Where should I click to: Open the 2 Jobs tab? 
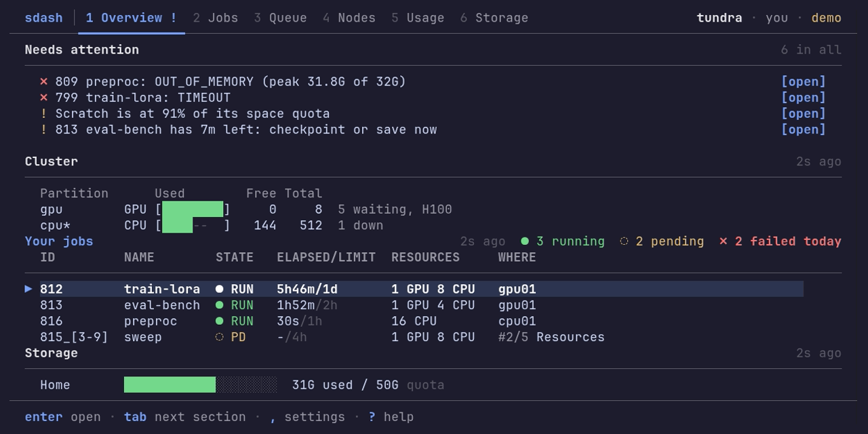[x=216, y=18]
